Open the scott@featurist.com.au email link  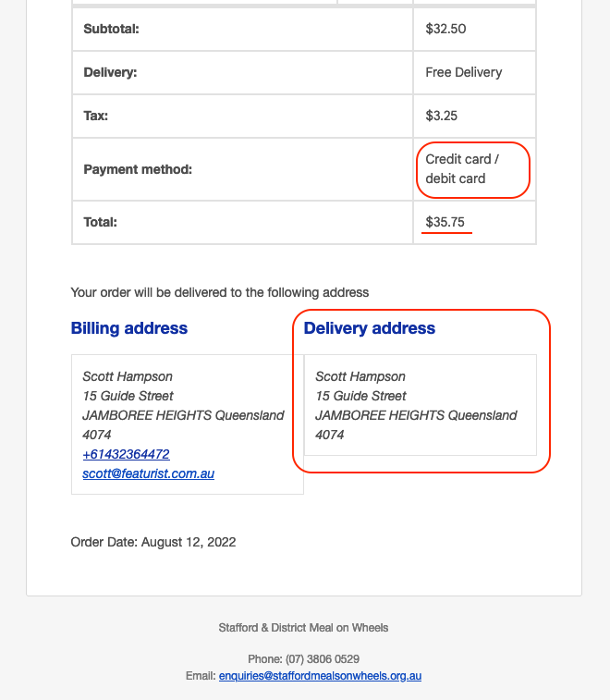[x=148, y=473]
